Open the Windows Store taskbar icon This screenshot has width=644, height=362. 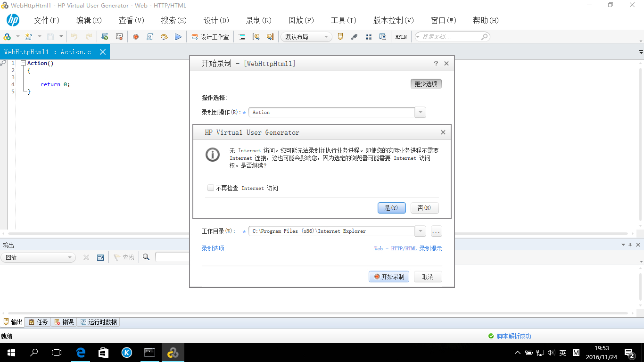[x=103, y=353]
